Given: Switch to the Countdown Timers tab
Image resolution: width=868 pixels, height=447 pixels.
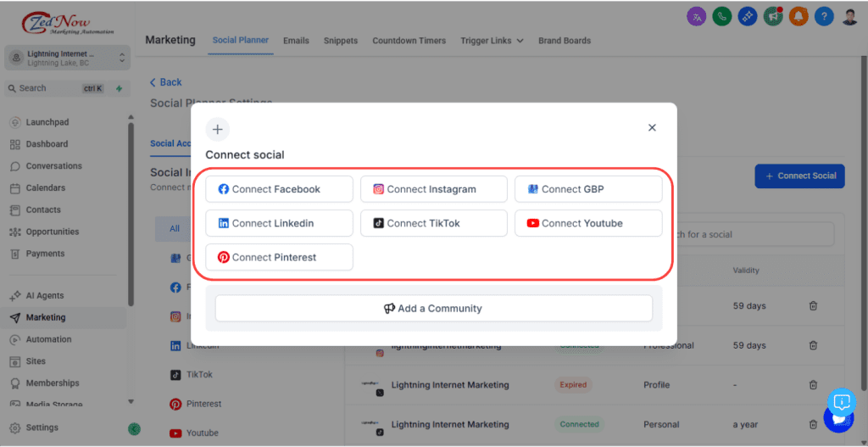Looking at the screenshot, I should [x=409, y=41].
